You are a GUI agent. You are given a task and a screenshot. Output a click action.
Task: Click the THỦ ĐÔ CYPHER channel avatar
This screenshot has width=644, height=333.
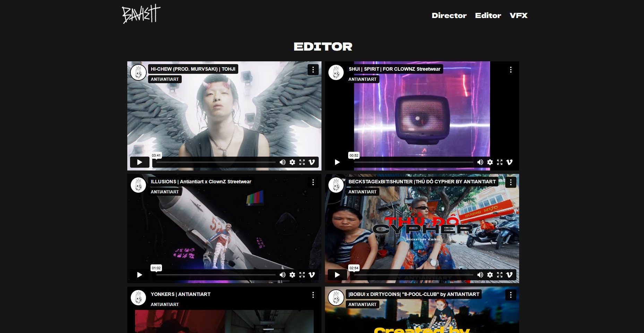336,185
